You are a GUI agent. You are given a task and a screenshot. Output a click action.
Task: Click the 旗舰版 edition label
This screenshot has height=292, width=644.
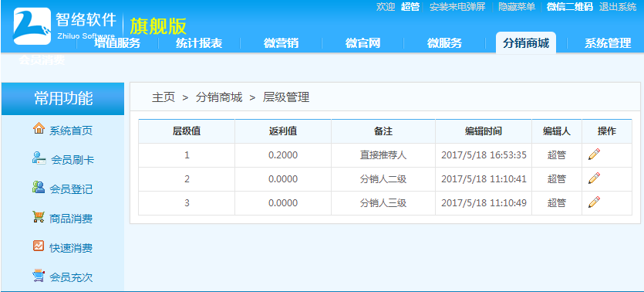tap(158, 26)
